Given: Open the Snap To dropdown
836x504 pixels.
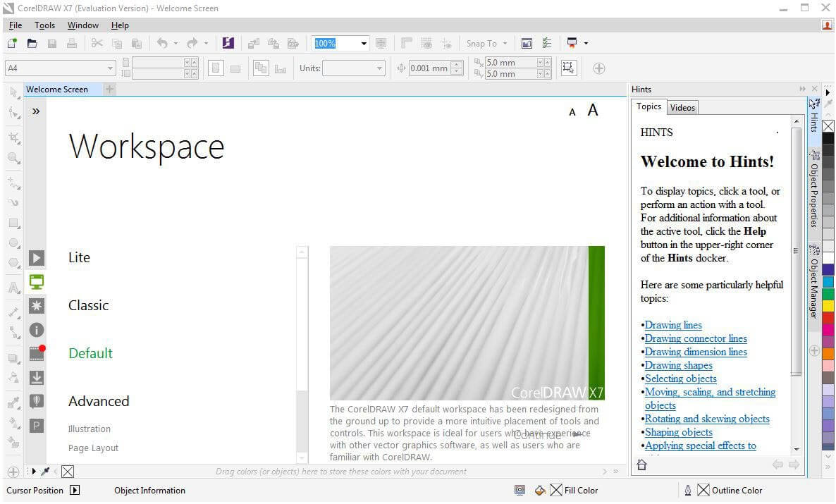Looking at the screenshot, I should click(x=486, y=43).
